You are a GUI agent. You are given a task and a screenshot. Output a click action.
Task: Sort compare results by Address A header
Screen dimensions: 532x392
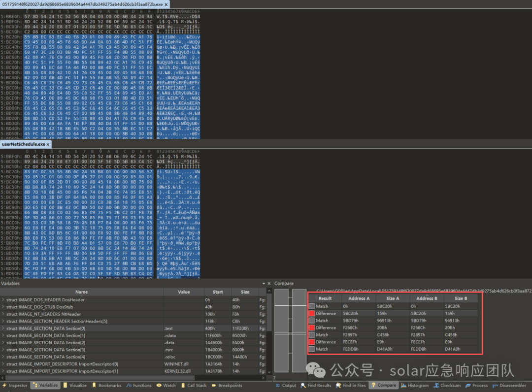(x=359, y=298)
